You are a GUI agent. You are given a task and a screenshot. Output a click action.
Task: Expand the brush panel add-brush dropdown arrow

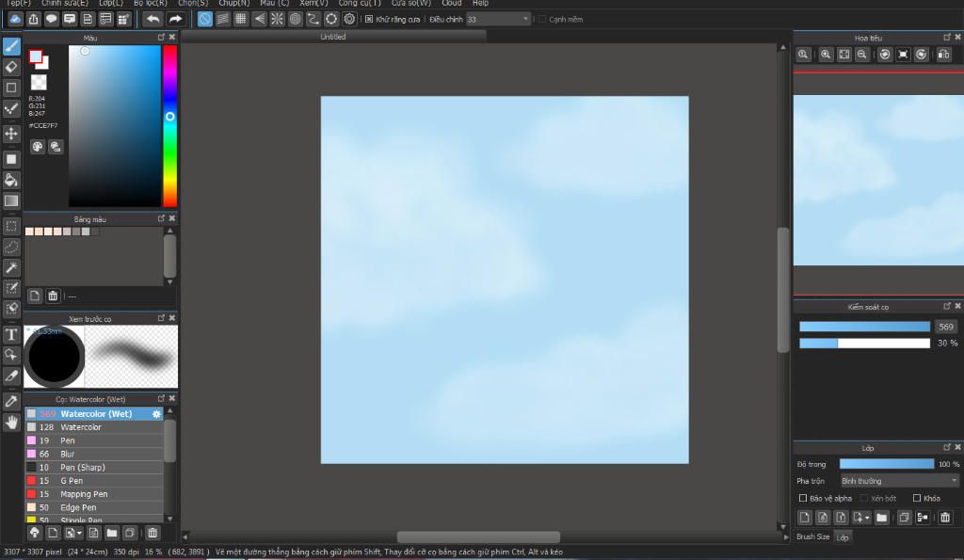[79, 533]
